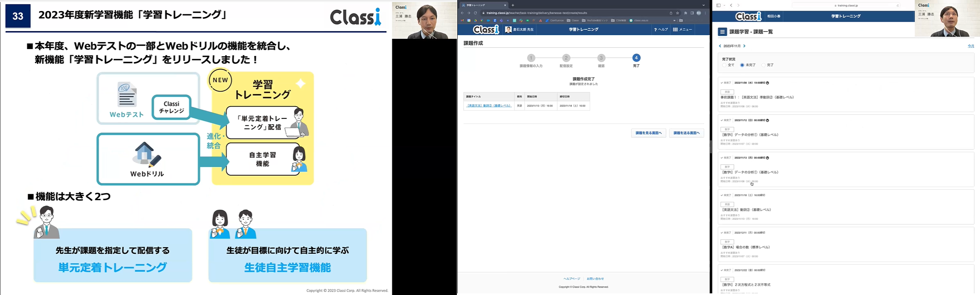Select 未完了 completion radio
This screenshot has height=295, width=980.
point(742,65)
